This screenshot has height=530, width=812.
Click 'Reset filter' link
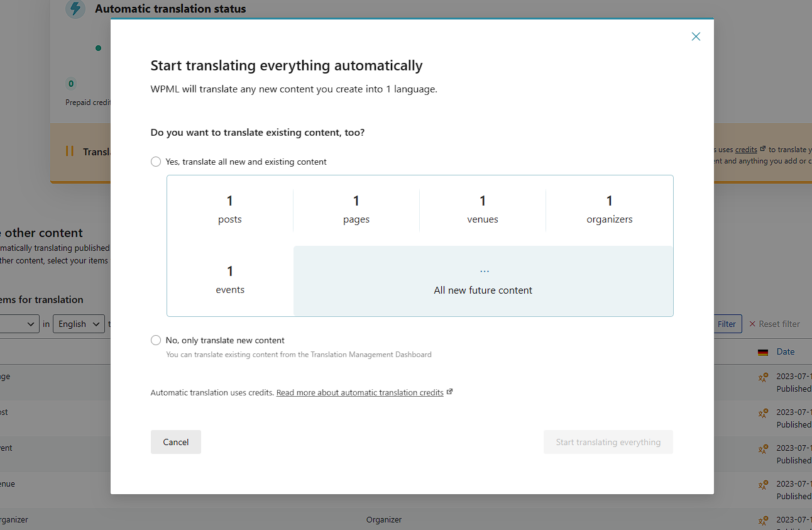[x=775, y=324]
